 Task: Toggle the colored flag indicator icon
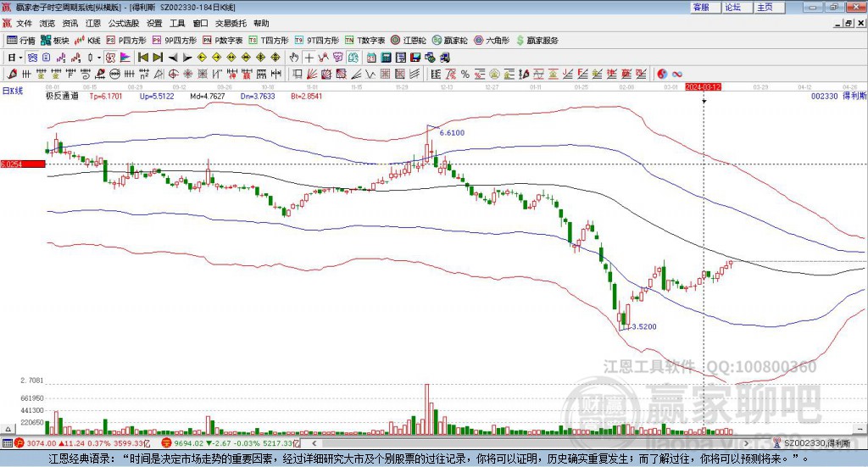(x=125, y=58)
